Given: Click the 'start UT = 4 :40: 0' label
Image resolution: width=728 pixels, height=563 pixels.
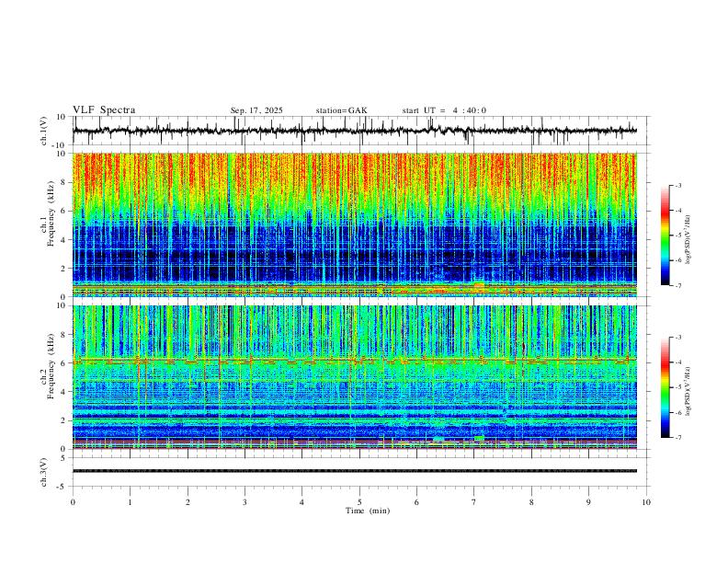Looking at the screenshot, I should pyautogui.click(x=444, y=110).
